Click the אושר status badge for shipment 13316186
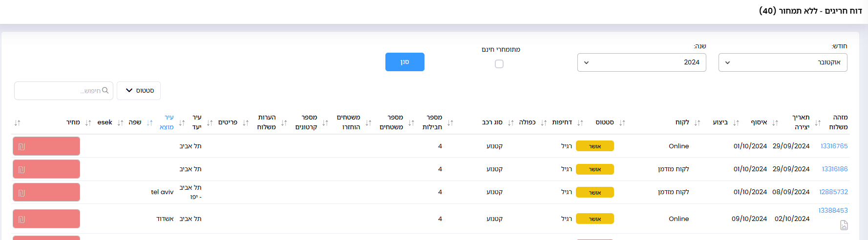This screenshot has height=240, width=868. [x=594, y=169]
